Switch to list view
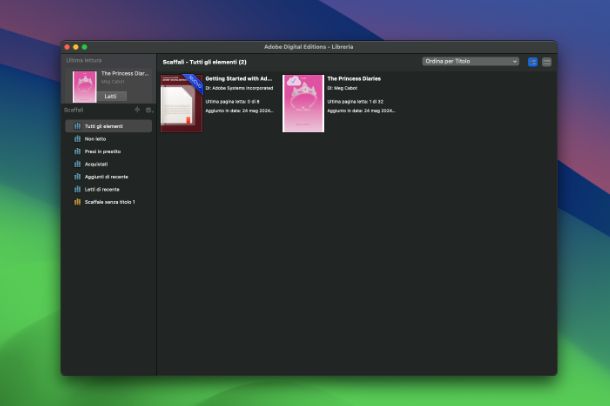 (x=547, y=62)
